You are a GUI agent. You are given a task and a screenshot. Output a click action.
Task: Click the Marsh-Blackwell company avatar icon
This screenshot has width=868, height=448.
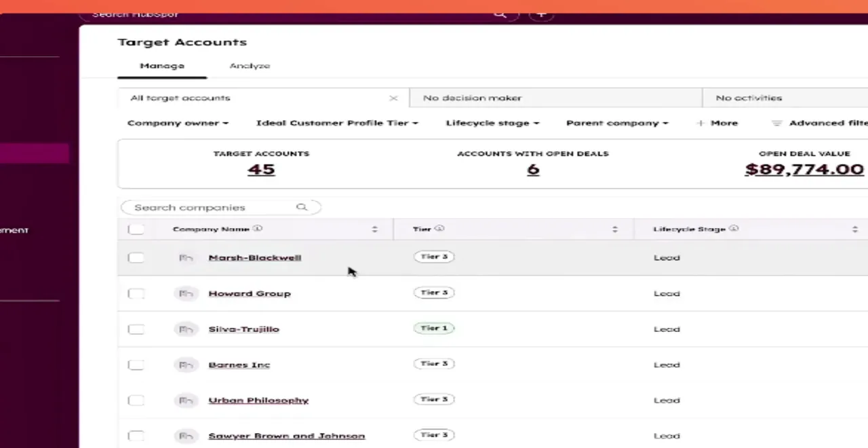(185, 258)
